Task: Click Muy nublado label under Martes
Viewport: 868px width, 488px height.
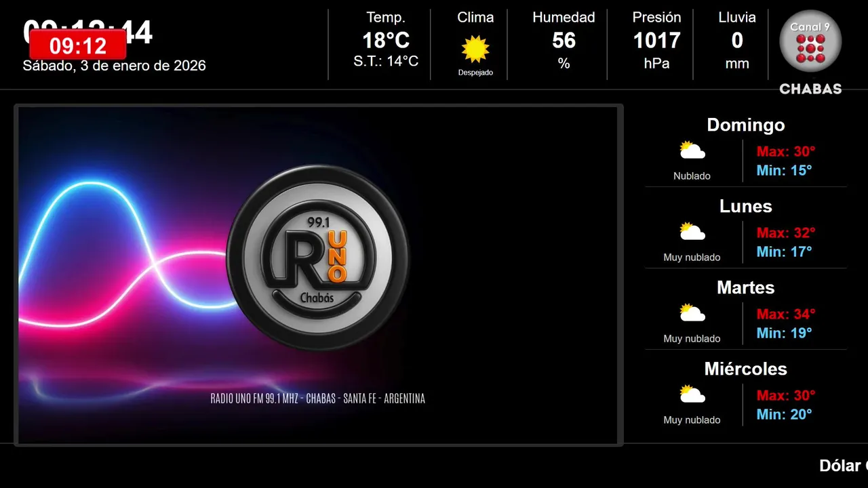Action: [x=692, y=339]
